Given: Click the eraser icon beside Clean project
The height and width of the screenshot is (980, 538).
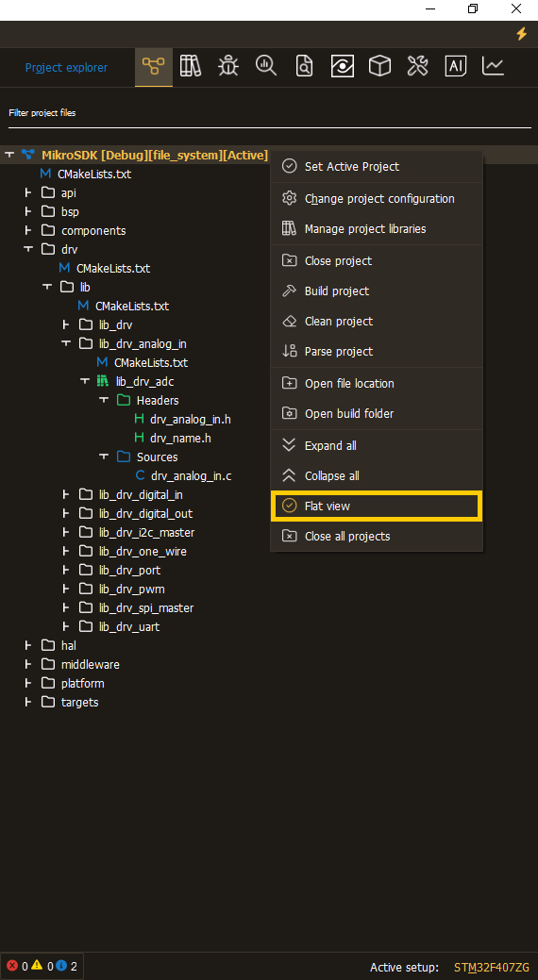Looking at the screenshot, I should pos(289,321).
